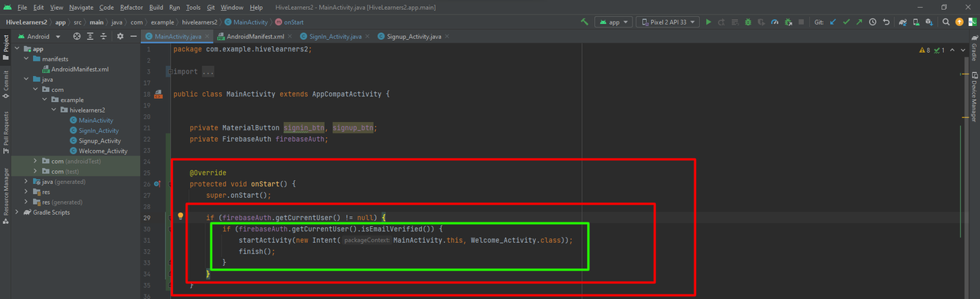
Task: Toggle the Resource Manager tool window
Action: tap(5, 195)
